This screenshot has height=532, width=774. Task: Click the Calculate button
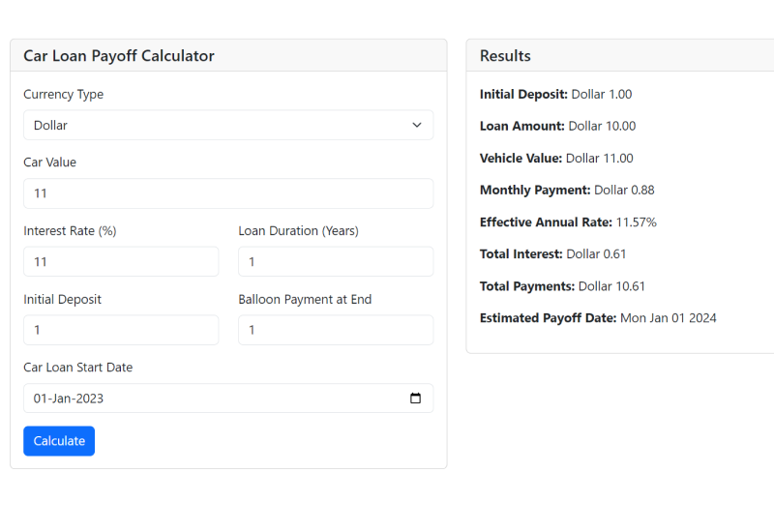pyautogui.click(x=59, y=441)
